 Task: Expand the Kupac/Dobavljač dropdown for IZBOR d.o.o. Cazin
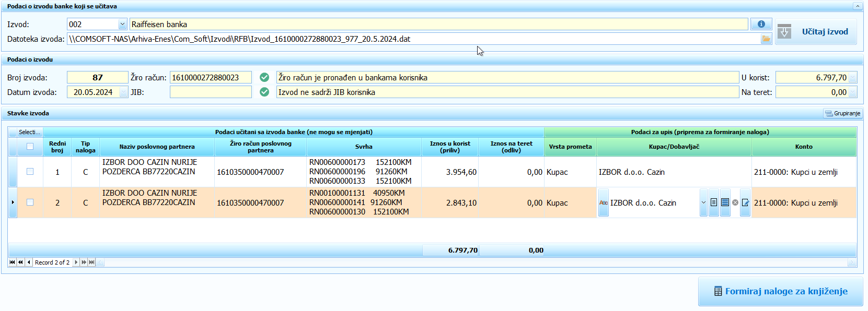(x=703, y=202)
